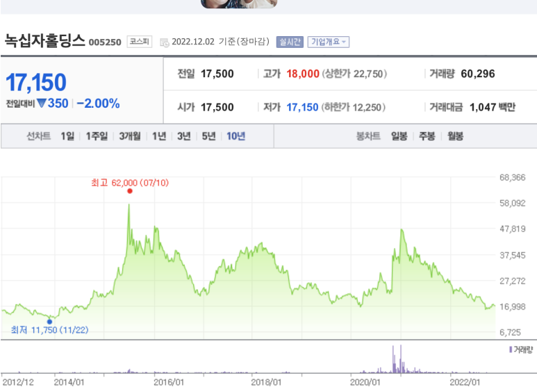This screenshot has height=392, width=537.
Task: Click the calendar clock icon beside date
Action: 165,42
